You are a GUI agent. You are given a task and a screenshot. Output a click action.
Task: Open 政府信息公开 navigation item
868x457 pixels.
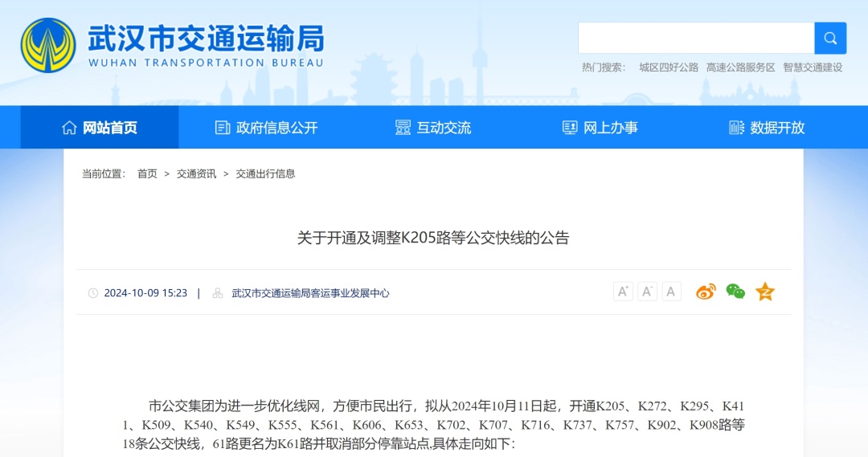point(266,128)
